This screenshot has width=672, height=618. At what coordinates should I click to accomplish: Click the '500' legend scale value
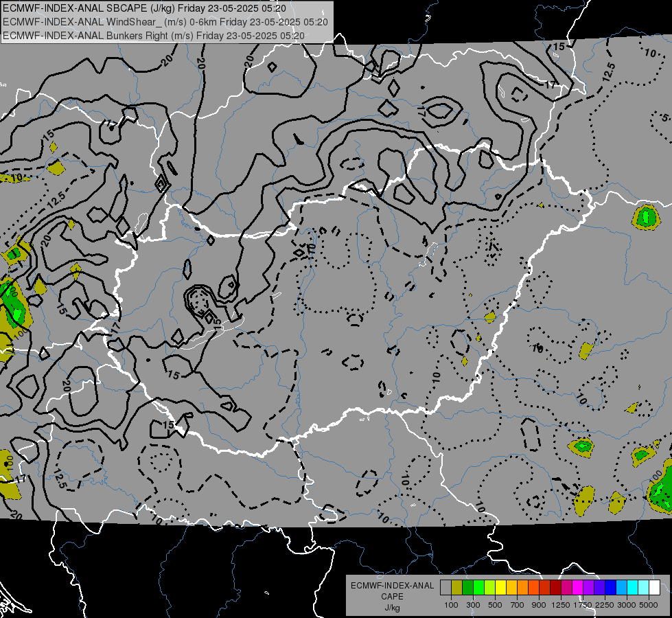pos(495,605)
